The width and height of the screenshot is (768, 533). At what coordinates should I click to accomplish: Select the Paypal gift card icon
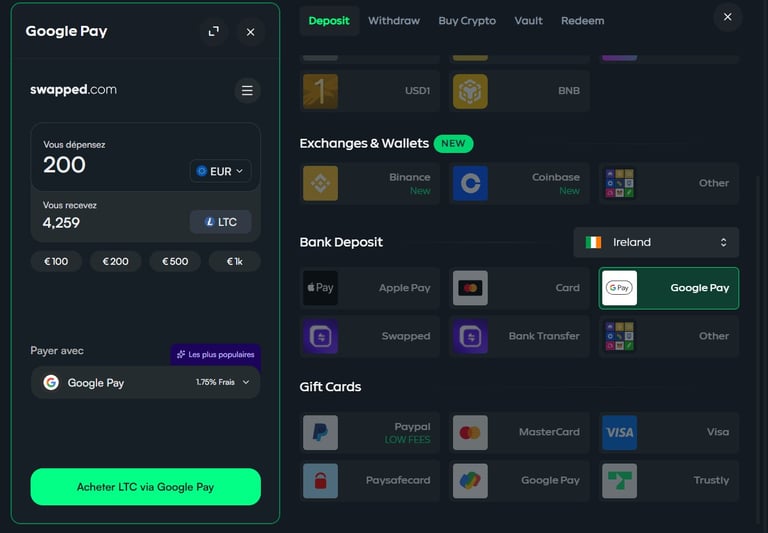pyautogui.click(x=320, y=433)
